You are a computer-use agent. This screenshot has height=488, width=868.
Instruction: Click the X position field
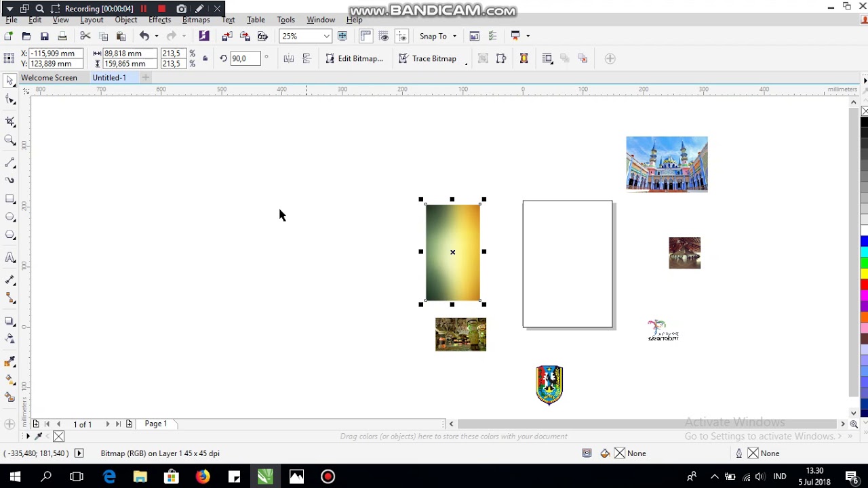tap(56, 53)
